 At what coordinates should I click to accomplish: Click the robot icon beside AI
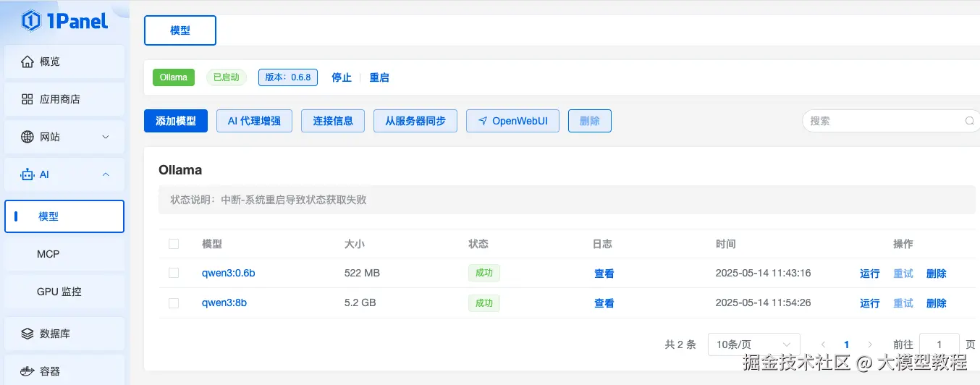point(28,174)
